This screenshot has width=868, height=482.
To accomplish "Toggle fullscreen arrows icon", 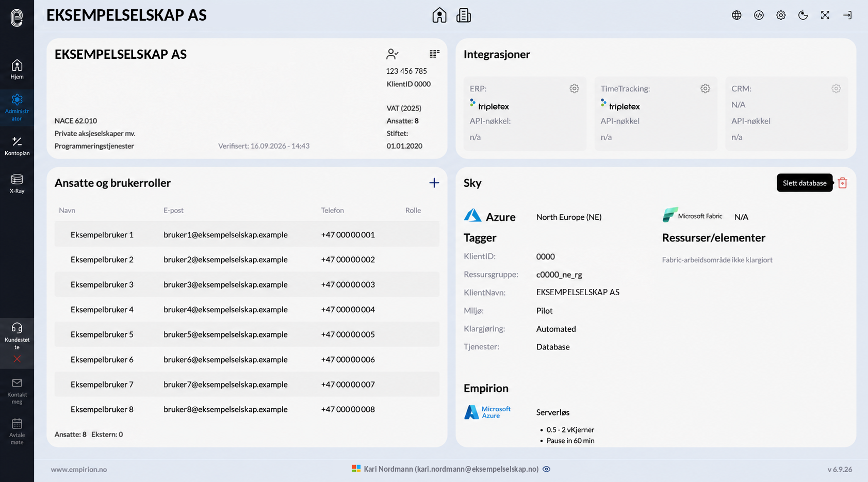I will [x=825, y=15].
